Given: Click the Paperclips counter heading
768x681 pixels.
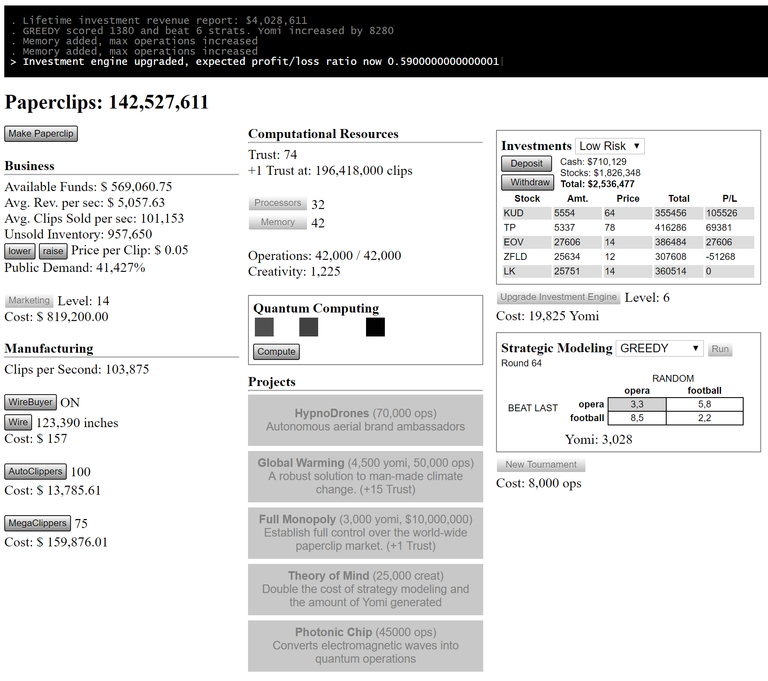Looking at the screenshot, I should [107, 102].
